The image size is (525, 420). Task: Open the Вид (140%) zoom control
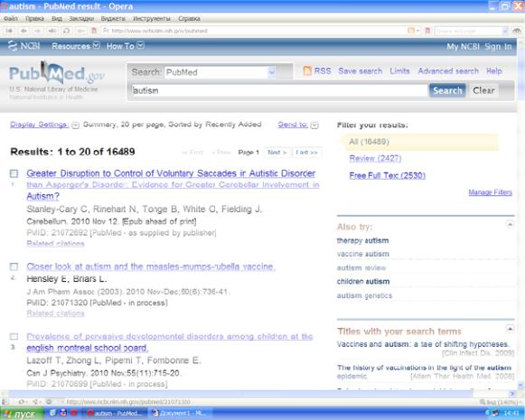point(501,402)
